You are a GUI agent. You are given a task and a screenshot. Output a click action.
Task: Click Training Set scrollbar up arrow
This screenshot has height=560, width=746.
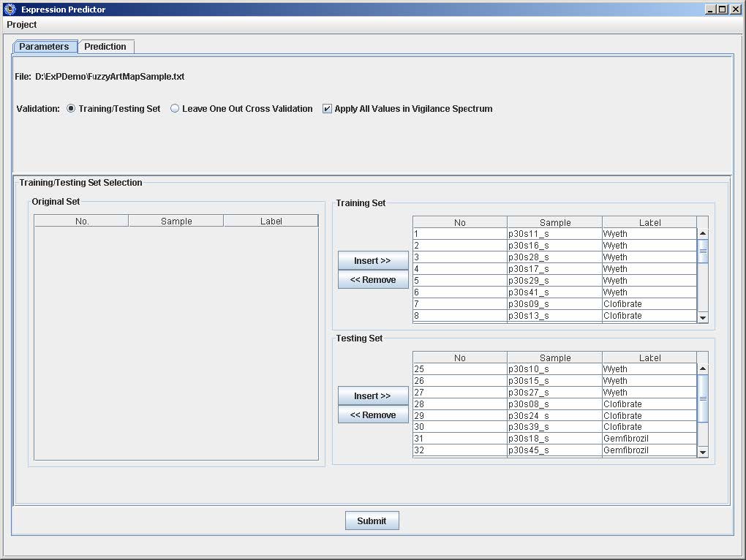tap(703, 233)
